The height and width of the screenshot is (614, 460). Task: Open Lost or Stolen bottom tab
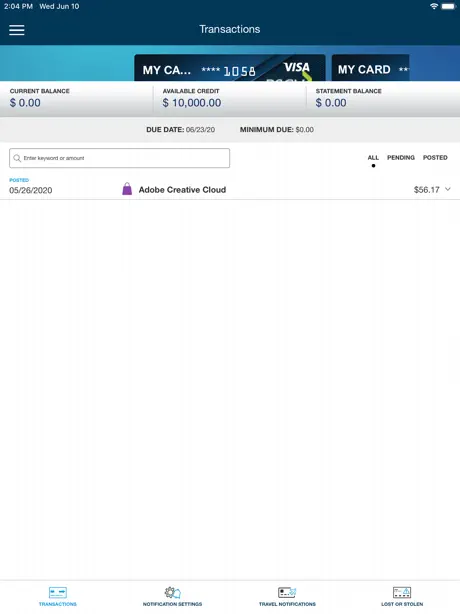402,597
